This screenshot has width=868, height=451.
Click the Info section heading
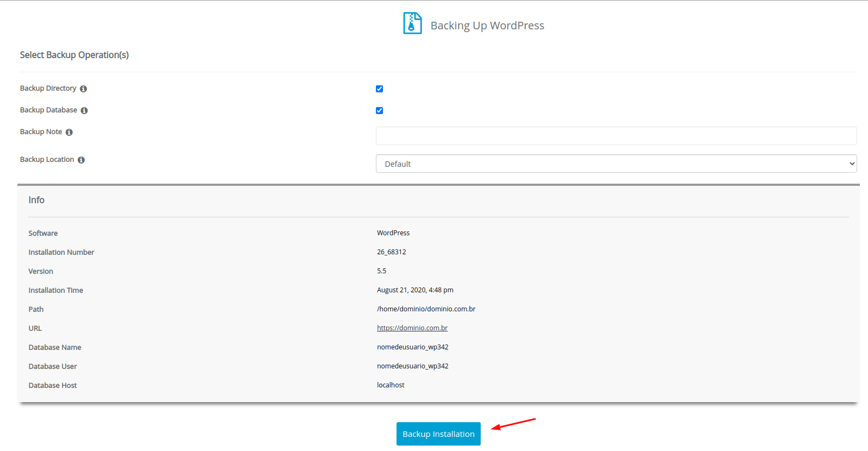(x=36, y=200)
